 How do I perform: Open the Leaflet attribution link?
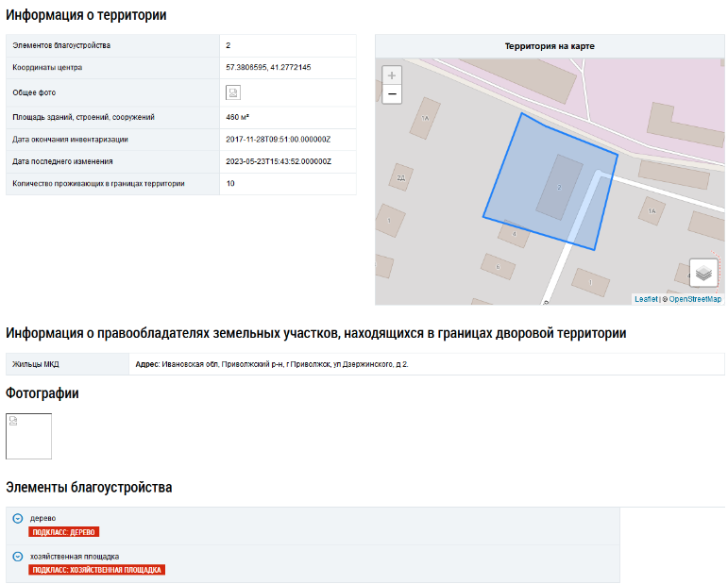(x=646, y=299)
